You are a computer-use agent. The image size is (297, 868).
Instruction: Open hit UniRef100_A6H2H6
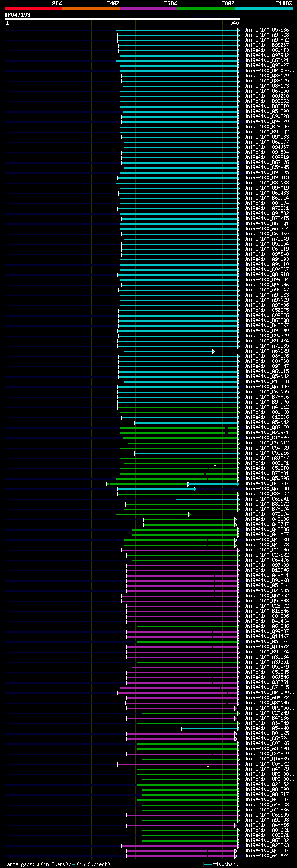click(x=266, y=626)
